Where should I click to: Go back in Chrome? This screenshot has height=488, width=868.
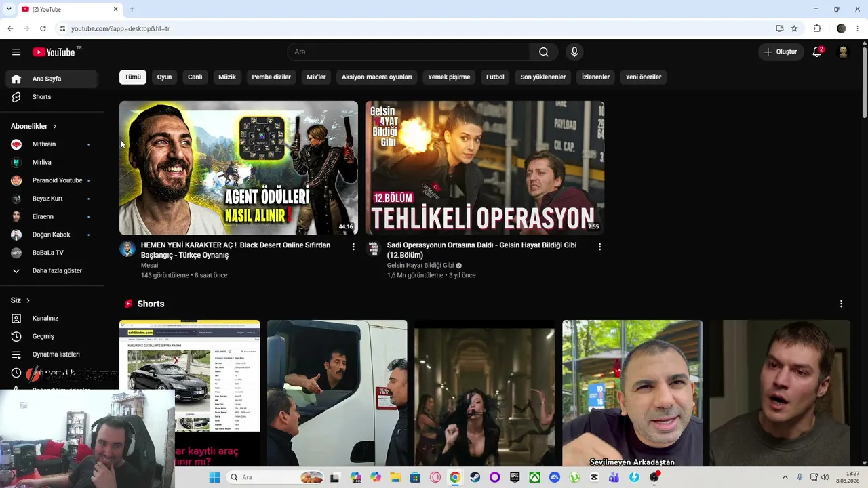[x=10, y=28]
